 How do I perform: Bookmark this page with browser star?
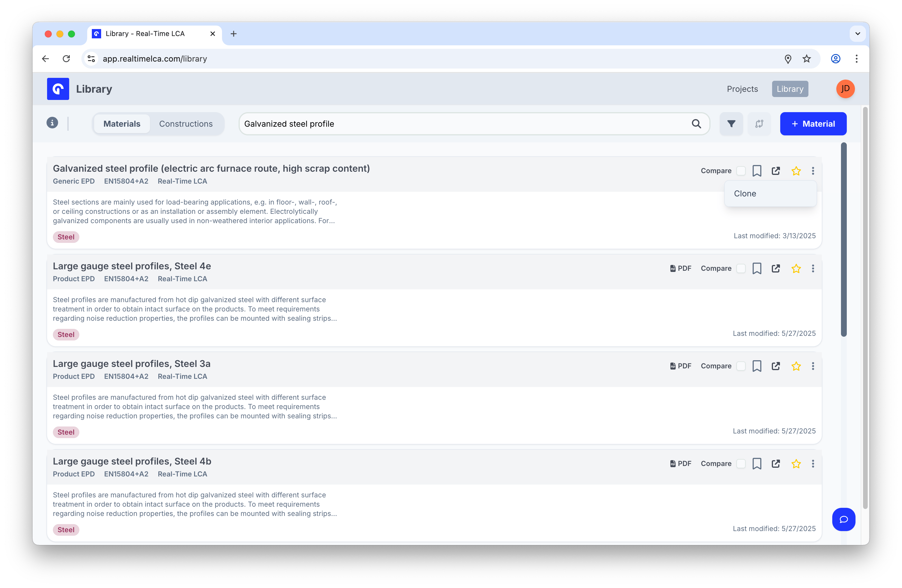coord(806,59)
